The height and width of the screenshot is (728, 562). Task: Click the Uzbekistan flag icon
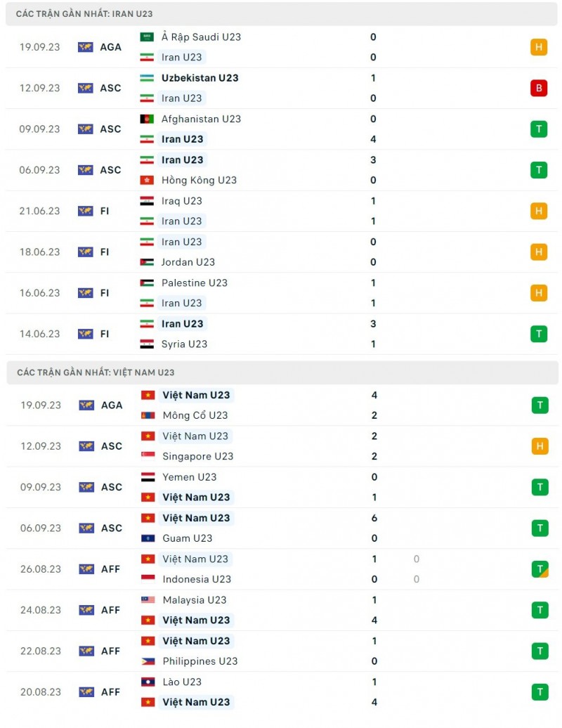[x=147, y=78]
